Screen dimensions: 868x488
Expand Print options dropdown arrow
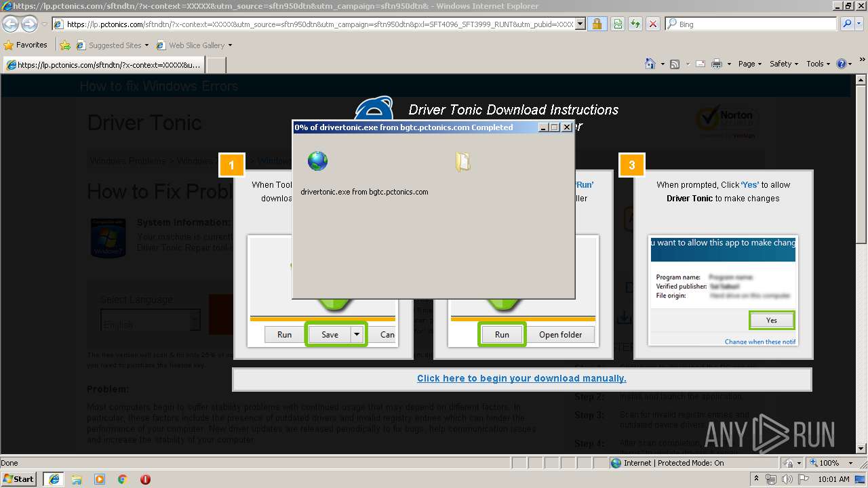click(729, 64)
